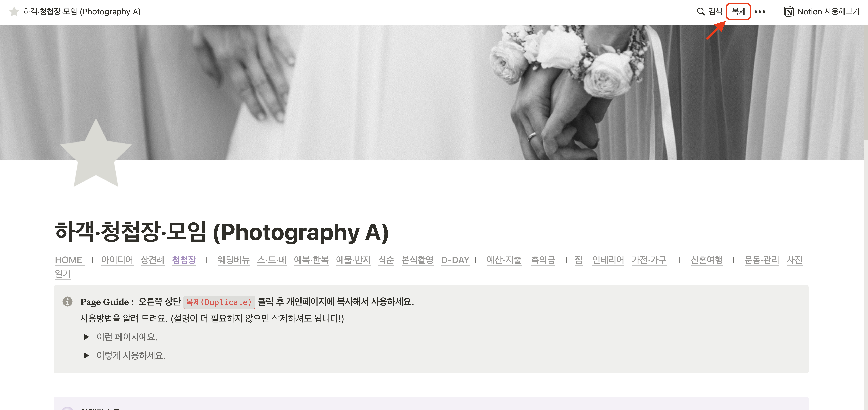The width and height of the screenshot is (868, 410).
Task: Open the 예산·지출 page link
Action: click(x=504, y=260)
